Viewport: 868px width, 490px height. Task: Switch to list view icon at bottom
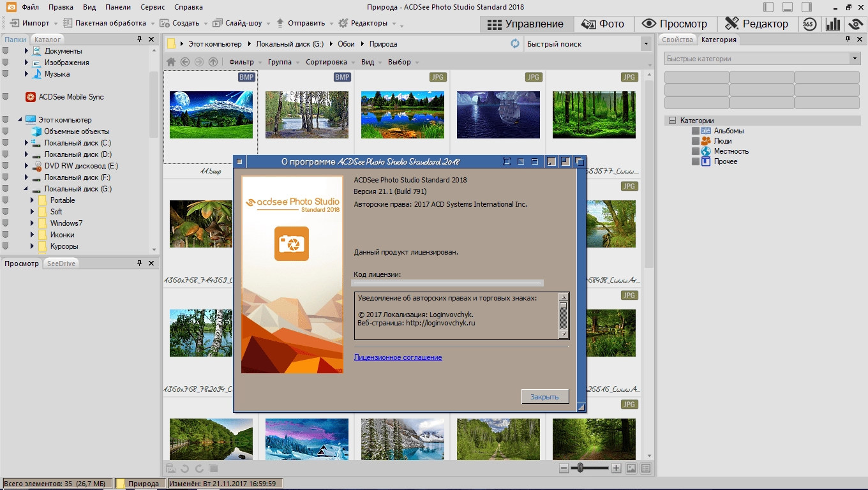(646, 468)
